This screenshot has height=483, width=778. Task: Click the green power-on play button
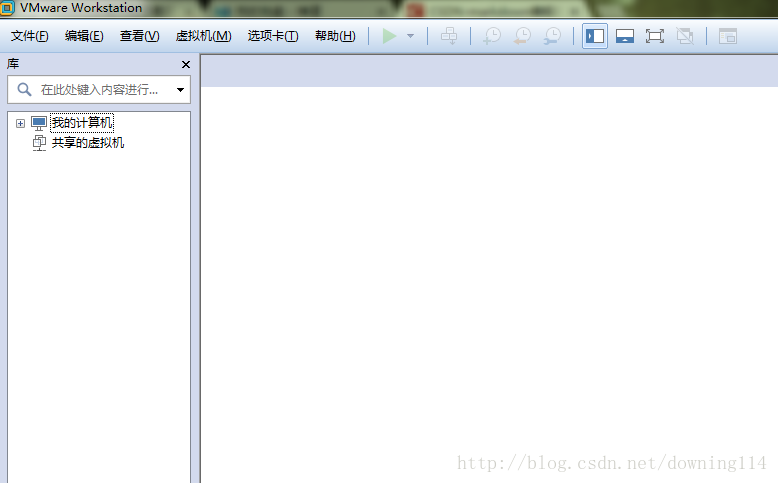(x=389, y=36)
